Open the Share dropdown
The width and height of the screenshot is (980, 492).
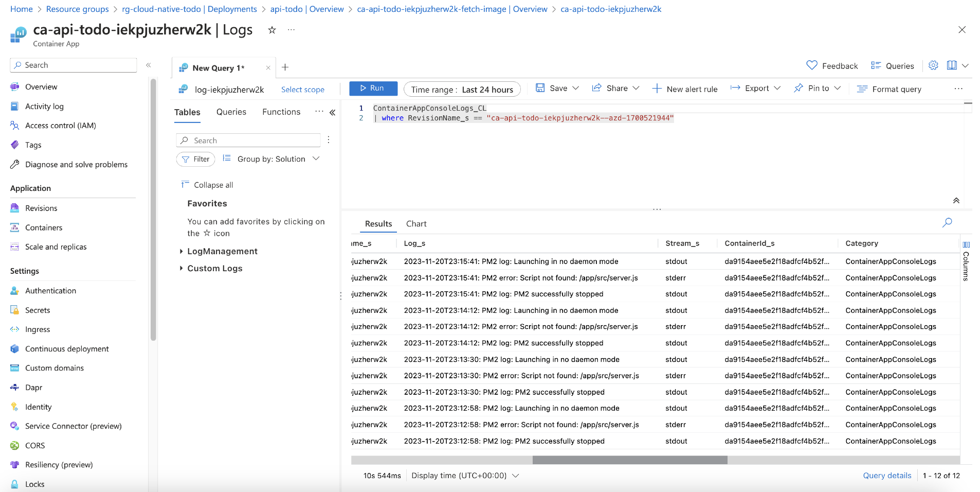coord(615,89)
